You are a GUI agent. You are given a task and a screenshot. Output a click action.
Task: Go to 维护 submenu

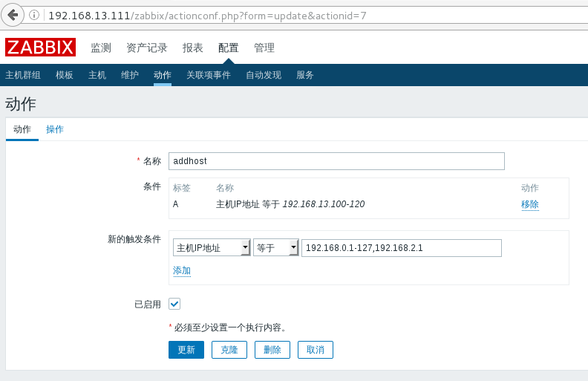pyautogui.click(x=130, y=75)
